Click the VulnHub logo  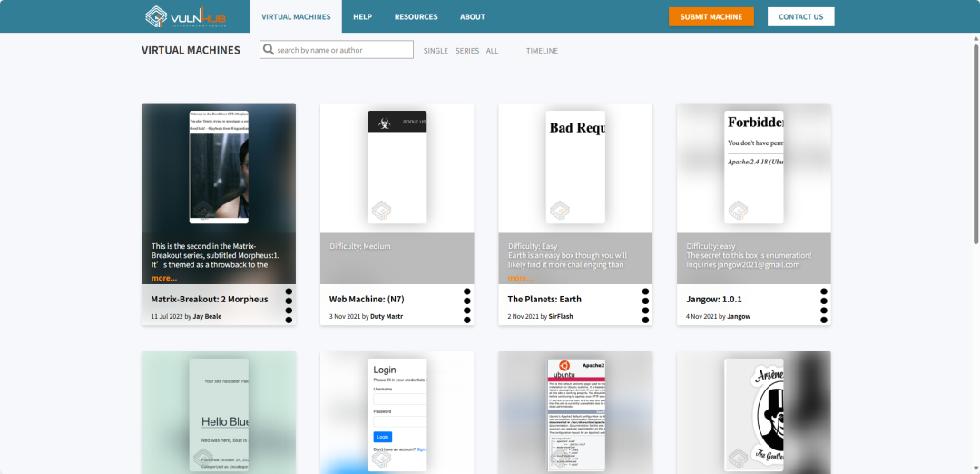pos(186,17)
